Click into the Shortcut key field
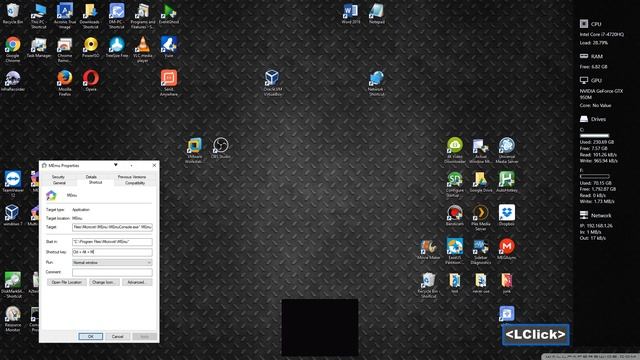This screenshot has height=360, width=640. tap(112, 252)
